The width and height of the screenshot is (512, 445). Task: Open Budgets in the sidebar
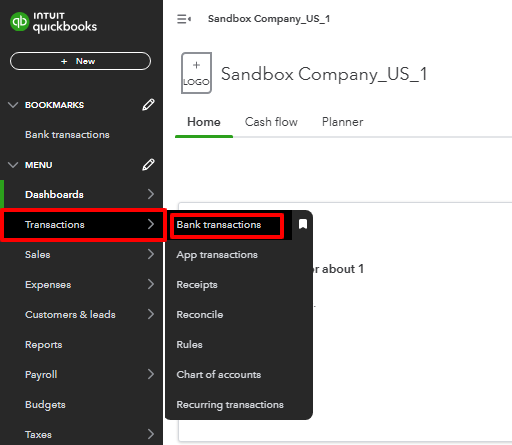click(45, 405)
